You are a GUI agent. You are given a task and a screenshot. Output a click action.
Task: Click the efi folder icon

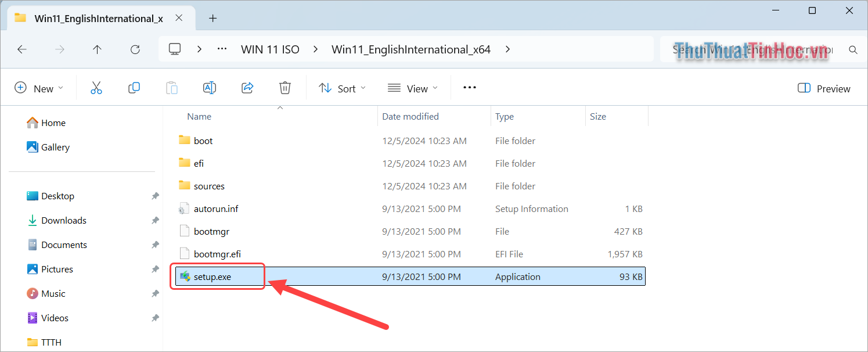185,163
